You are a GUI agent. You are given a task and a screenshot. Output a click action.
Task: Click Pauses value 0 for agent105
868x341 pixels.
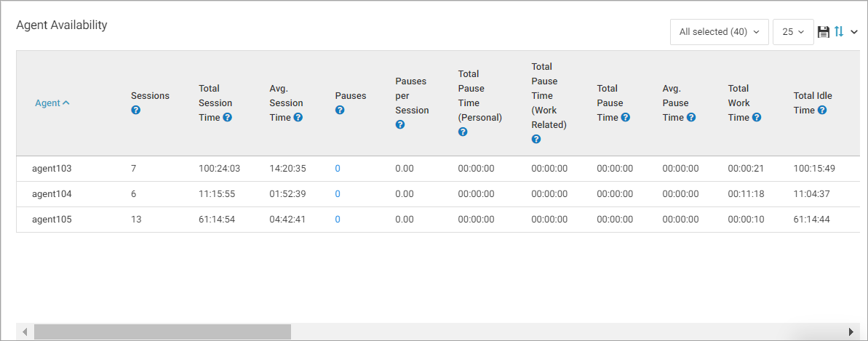(x=338, y=220)
